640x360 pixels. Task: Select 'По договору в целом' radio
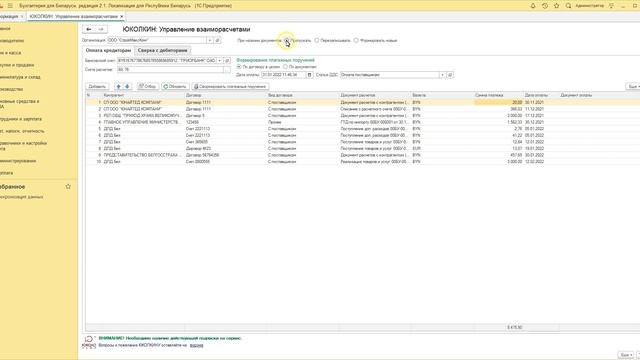[x=239, y=67]
